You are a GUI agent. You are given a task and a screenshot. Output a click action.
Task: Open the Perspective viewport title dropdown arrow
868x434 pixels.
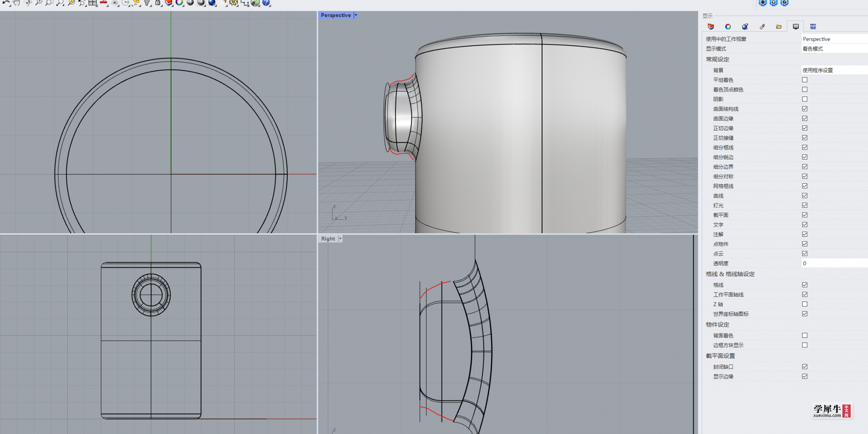(355, 15)
